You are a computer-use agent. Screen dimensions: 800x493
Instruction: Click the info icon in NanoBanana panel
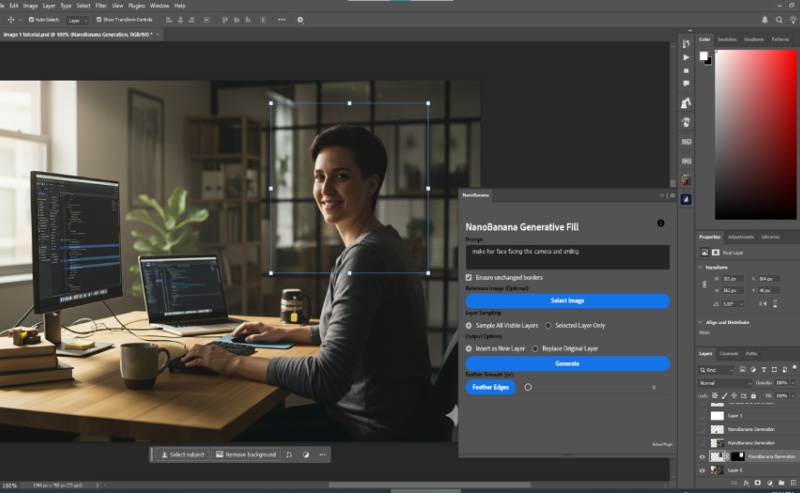click(x=660, y=223)
